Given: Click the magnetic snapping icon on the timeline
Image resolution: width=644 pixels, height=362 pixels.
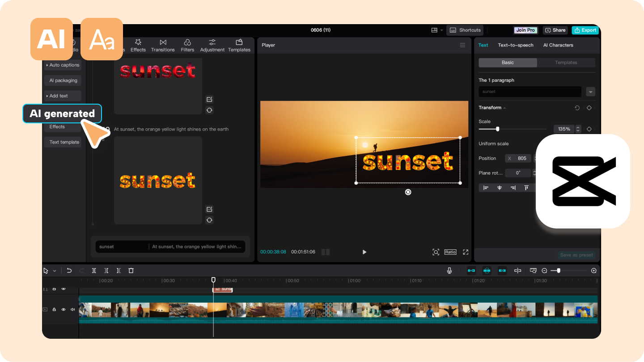Looking at the screenshot, I should pos(487,270).
